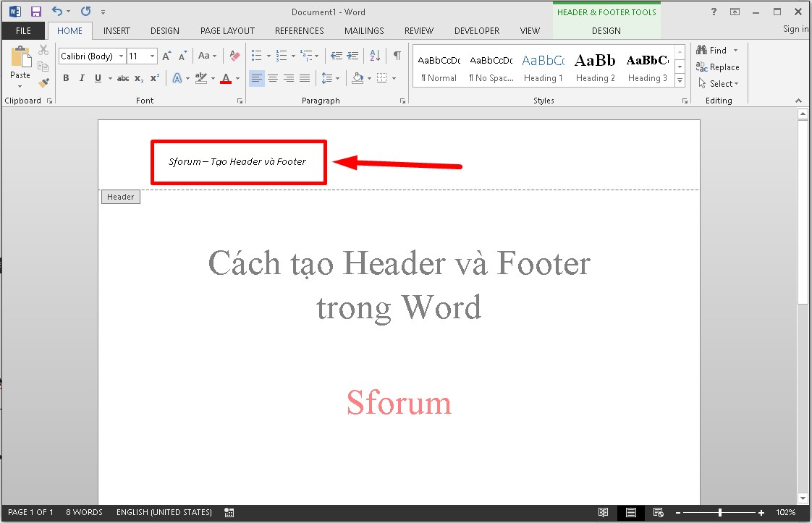Image resolution: width=812 pixels, height=523 pixels.
Task: Apply the No Spacing style
Action: click(x=491, y=67)
